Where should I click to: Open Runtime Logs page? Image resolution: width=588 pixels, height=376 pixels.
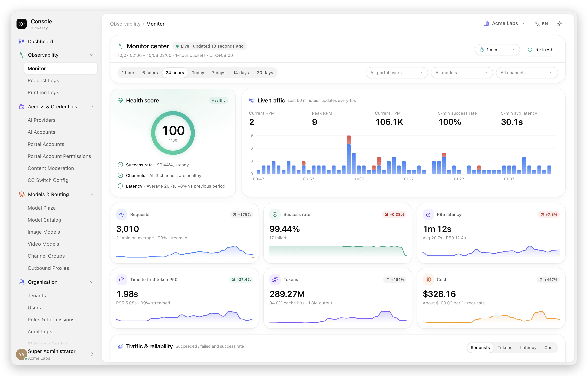click(x=43, y=92)
